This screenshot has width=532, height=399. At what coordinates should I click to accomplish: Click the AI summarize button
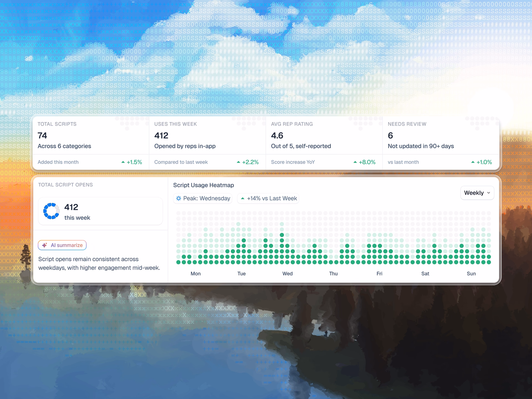coord(62,245)
